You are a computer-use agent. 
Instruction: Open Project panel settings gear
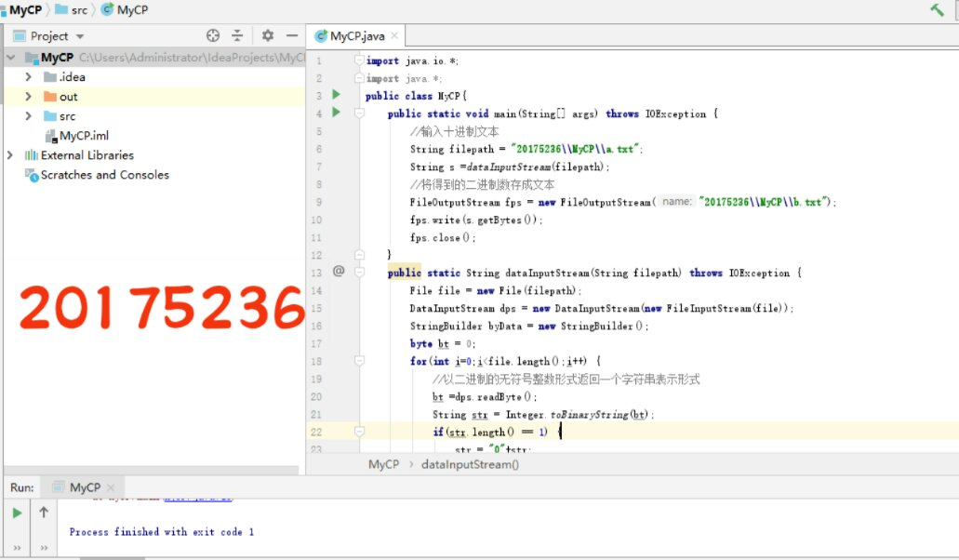pyautogui.click(x=267, y=35)
